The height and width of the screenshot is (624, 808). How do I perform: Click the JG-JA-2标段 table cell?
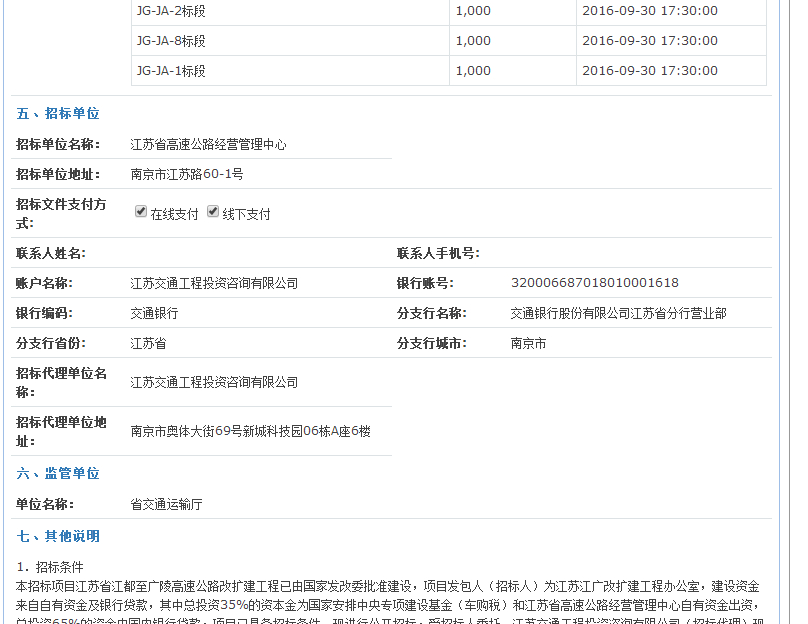coord(170,11)
